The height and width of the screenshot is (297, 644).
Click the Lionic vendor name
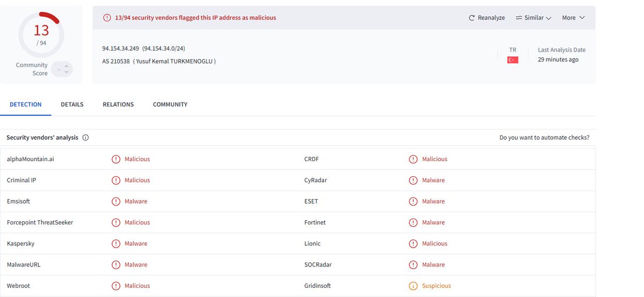(x=312, y=244)
